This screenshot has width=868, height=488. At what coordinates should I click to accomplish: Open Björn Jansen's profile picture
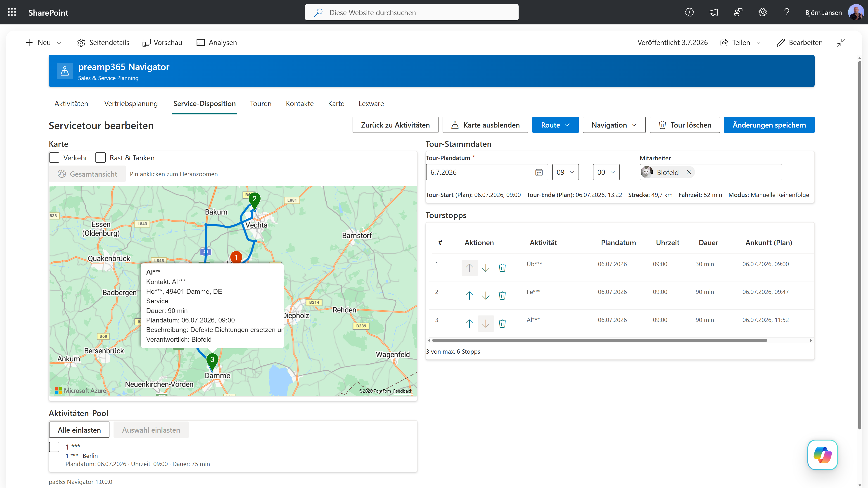click(x=856, y=12)
